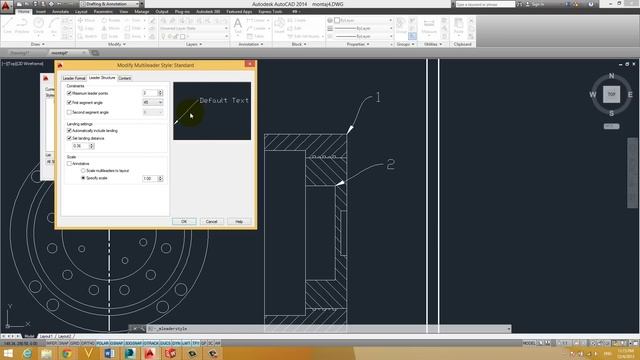Open the Unsaved Layer State dropdown
Screen dimensions: 640x360
[x=194, y=28]
